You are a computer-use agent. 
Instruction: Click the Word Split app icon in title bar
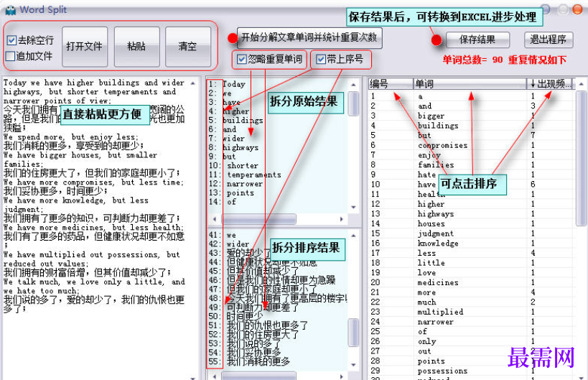pyautogui.click(x=10, y=10)
